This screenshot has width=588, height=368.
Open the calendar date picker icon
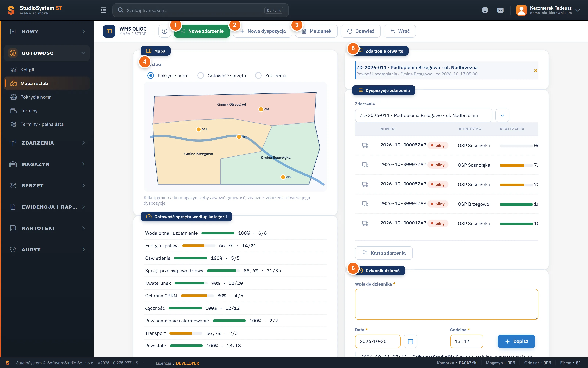tap(410, 341)
